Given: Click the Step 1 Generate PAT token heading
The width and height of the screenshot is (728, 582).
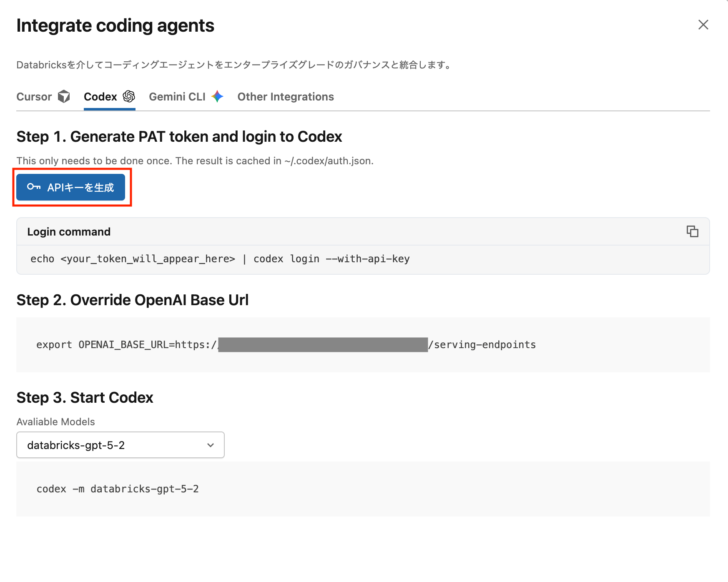Looking at the screenshot, I should [x=179, y=137].
